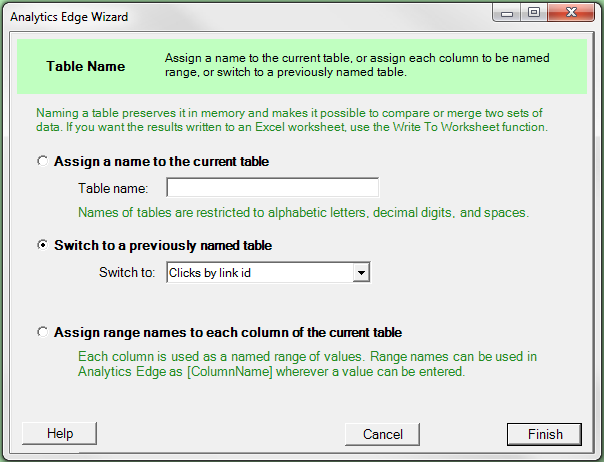
Task: Click the table name restrictions hint text
Action: click(305, 212)
